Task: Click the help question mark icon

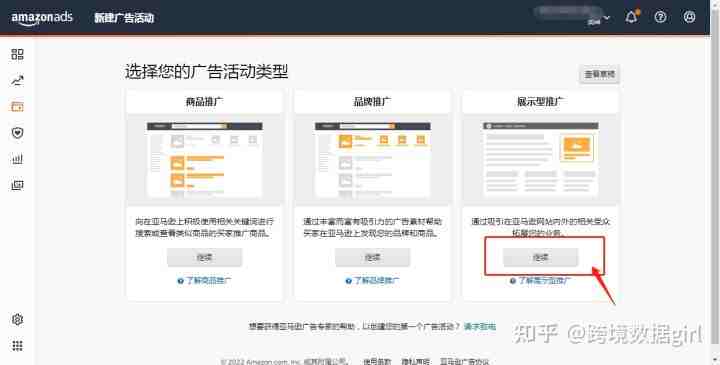Action: (660, 17)
